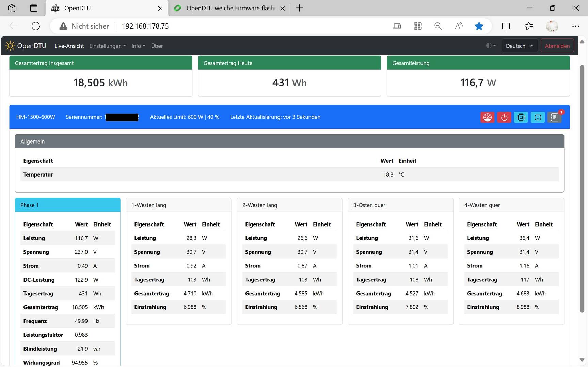
Task: Open the inverter limit settings gauge icon
Action: [487, 117]
